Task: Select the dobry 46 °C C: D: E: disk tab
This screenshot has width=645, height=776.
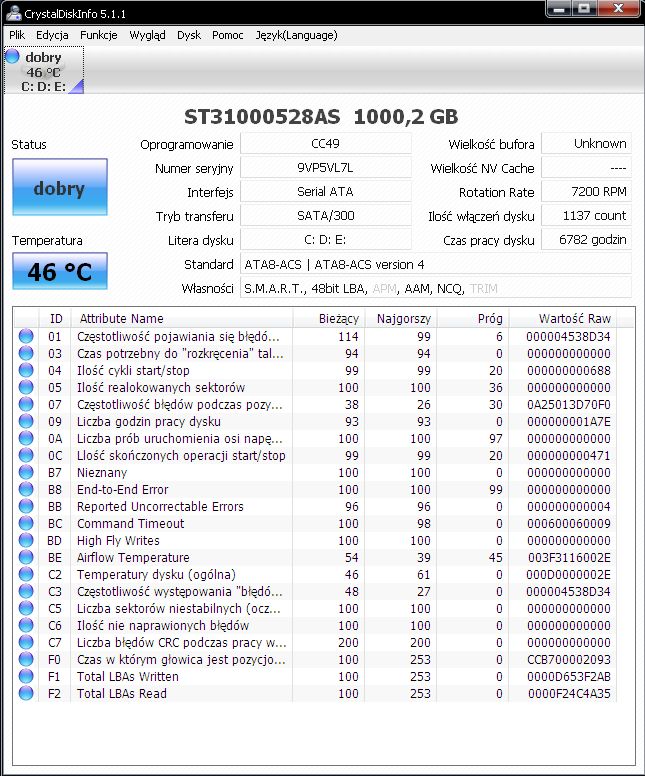Action: pos(44,70)
